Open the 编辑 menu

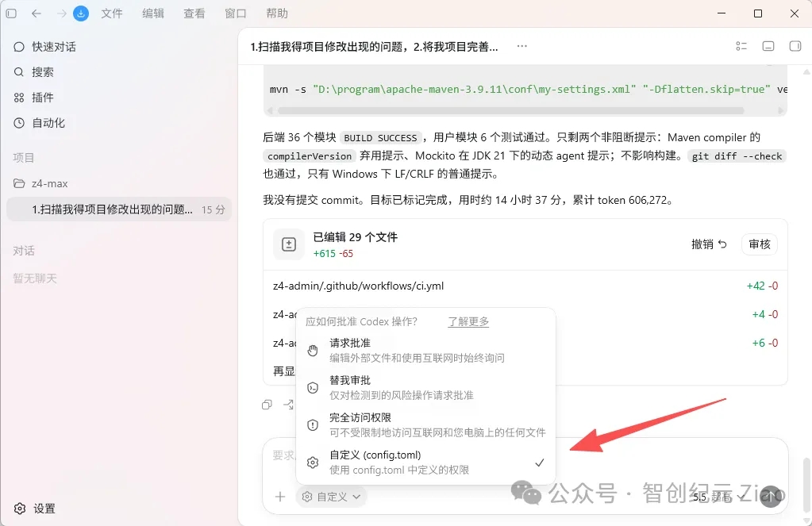(x=153, y=13)
